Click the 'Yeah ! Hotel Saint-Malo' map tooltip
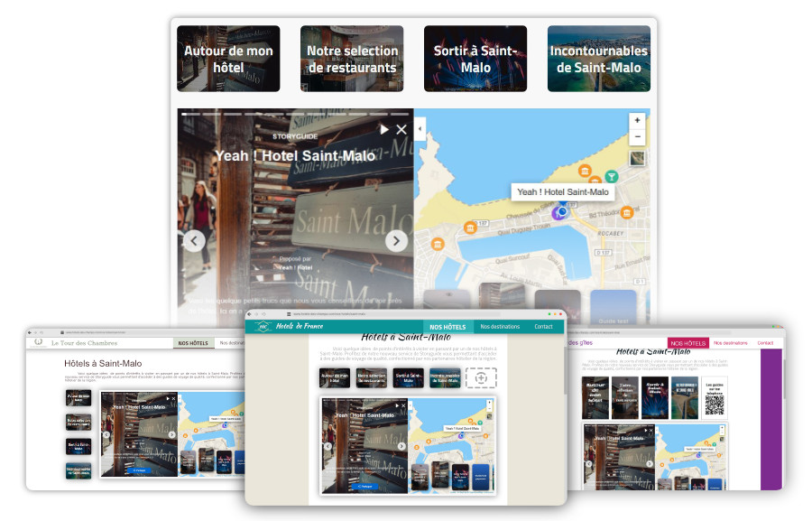 click(x=563, y=191)
